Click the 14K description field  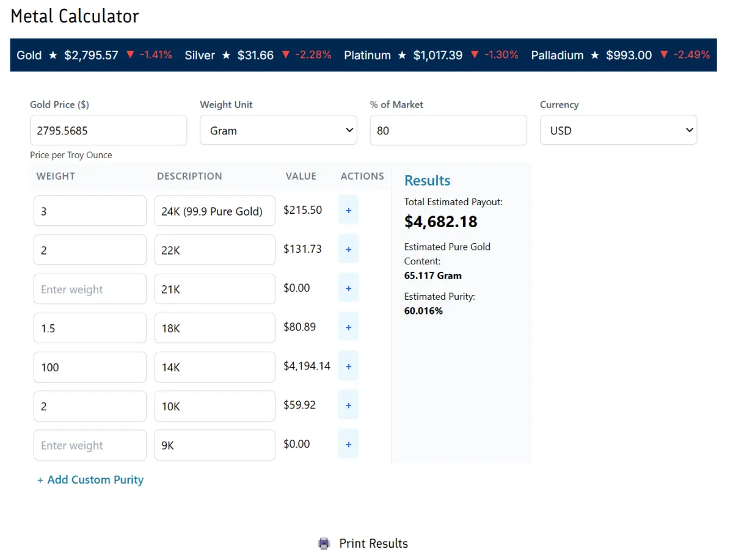pyautogui.click(x=214, y=367)
